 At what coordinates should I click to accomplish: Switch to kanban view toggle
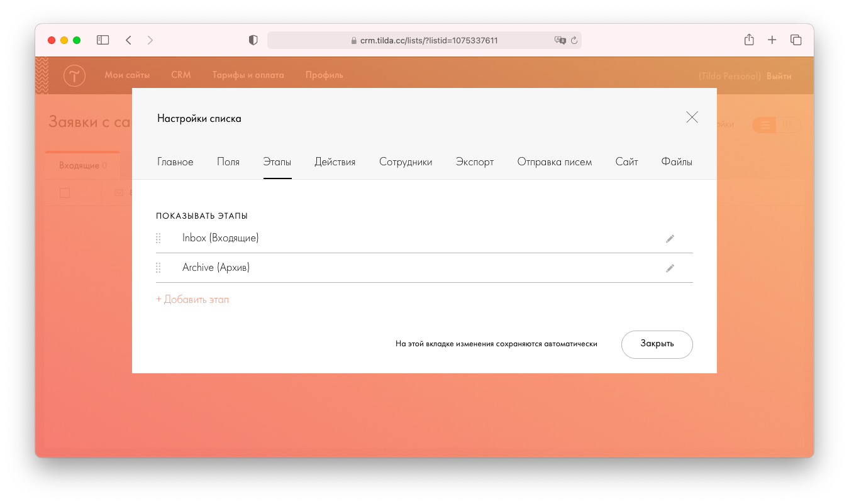(x=789, y=125)
